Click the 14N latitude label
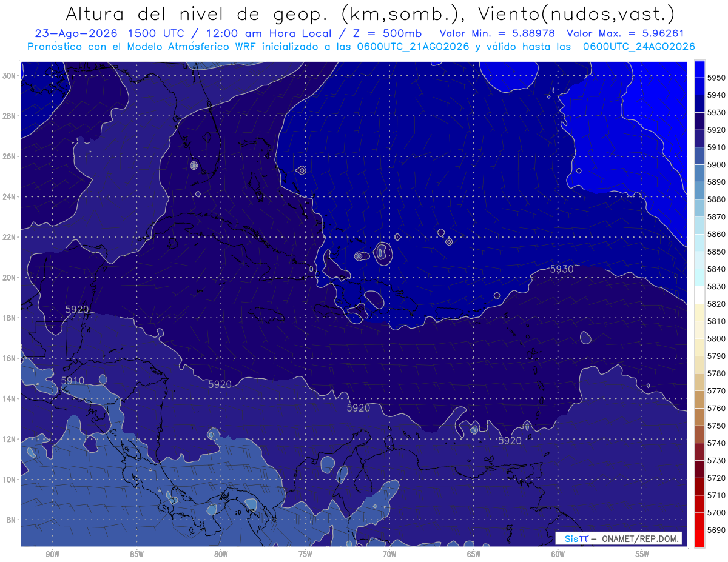 (9, 399)
